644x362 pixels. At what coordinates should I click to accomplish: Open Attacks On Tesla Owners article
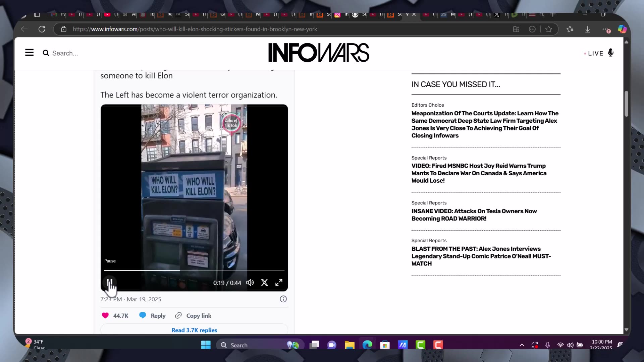(474, 215)
